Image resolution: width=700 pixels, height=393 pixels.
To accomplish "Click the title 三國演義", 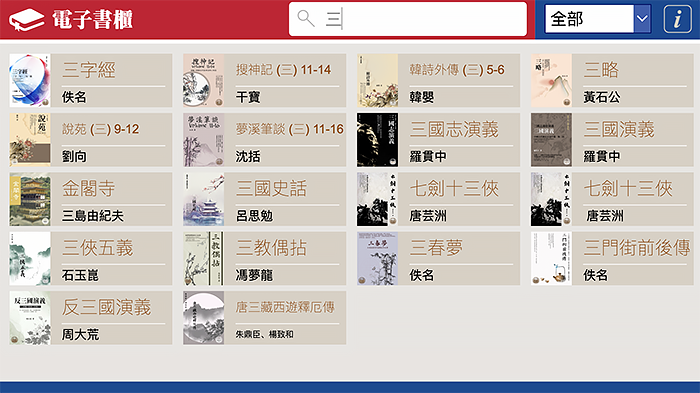I will tap(619, 130).
